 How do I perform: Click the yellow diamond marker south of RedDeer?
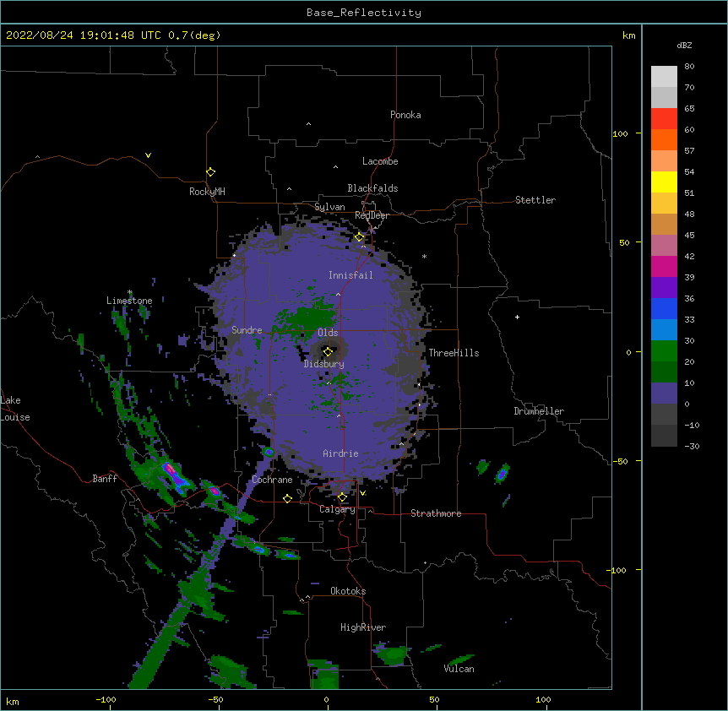point(359,237)
